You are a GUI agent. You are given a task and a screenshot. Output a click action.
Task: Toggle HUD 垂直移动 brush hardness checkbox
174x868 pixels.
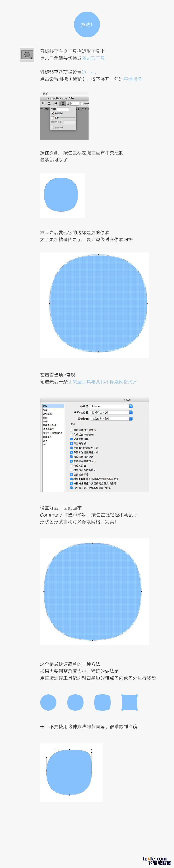(x=71, y=479)
